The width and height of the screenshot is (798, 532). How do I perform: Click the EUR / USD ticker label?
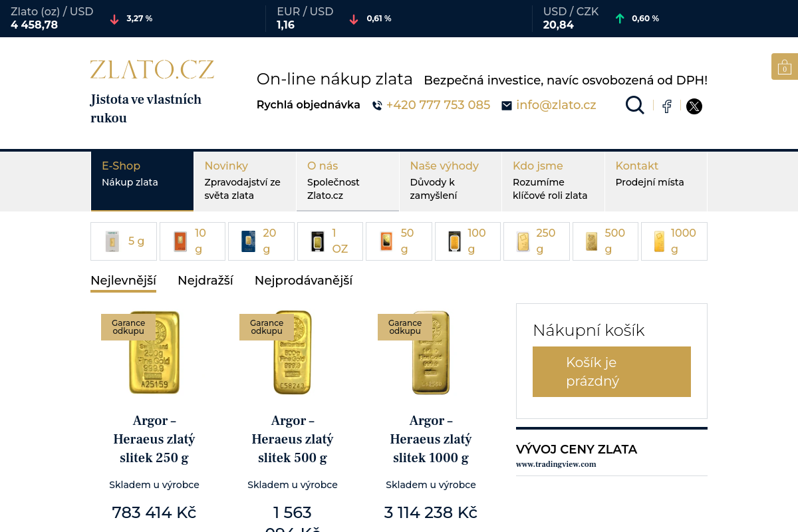(305, 11)
